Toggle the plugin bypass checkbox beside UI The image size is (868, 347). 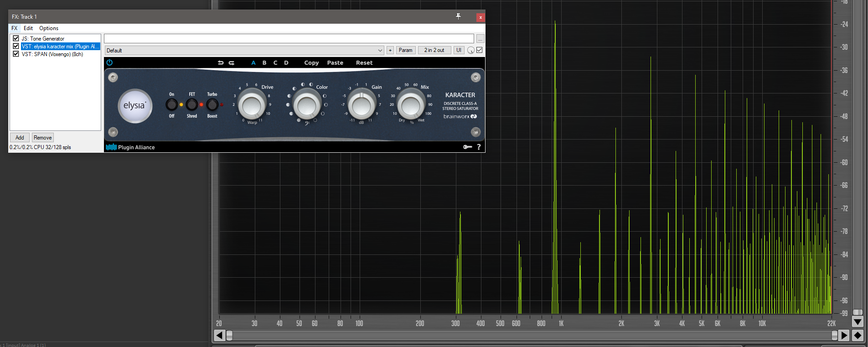coord(480,50)
